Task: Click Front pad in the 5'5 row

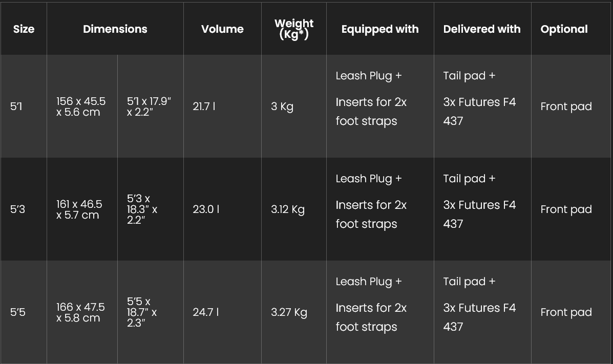Action: (x=566, y=312)
